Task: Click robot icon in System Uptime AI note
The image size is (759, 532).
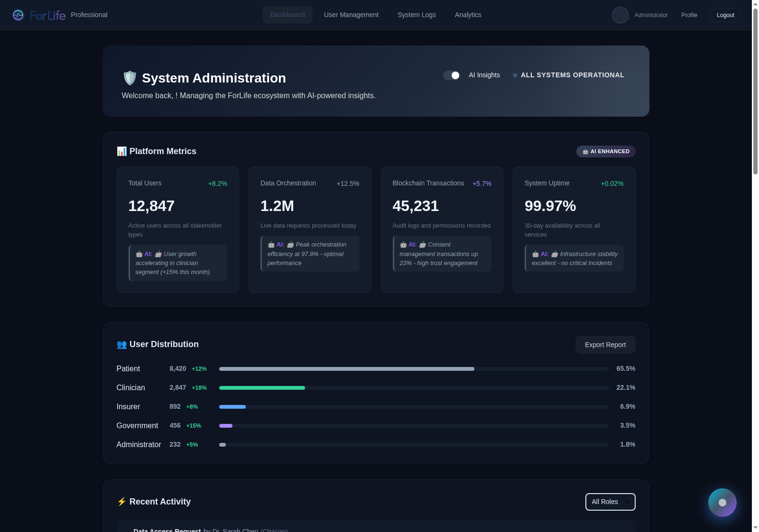Action: (x=535, y=254)
